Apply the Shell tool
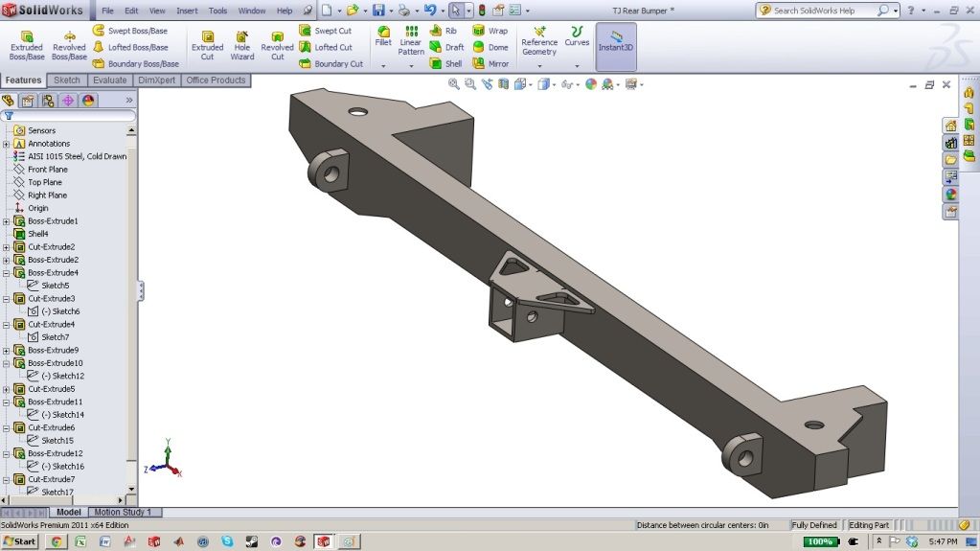Viewport: 980px width, 551px height. (x=445, y=63)
